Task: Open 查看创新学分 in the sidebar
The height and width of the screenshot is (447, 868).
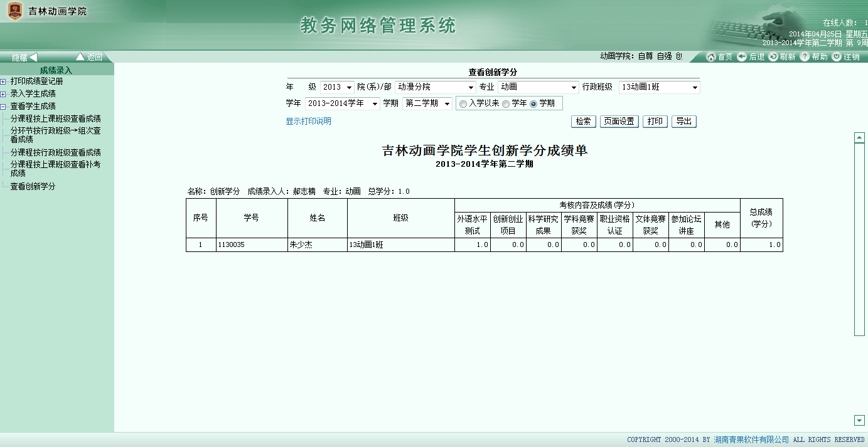Action: click(x=33, y=187)
